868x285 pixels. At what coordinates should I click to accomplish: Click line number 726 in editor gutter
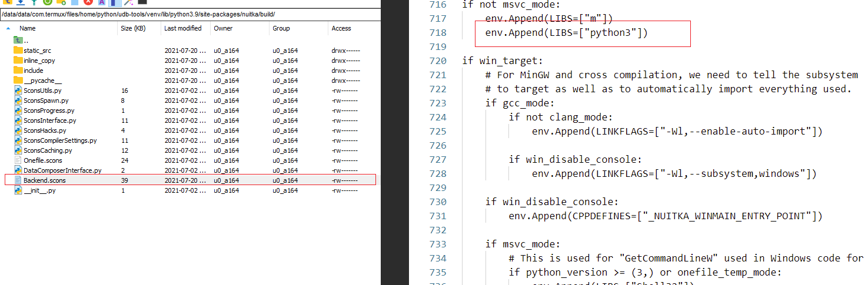tap(438, 146)
